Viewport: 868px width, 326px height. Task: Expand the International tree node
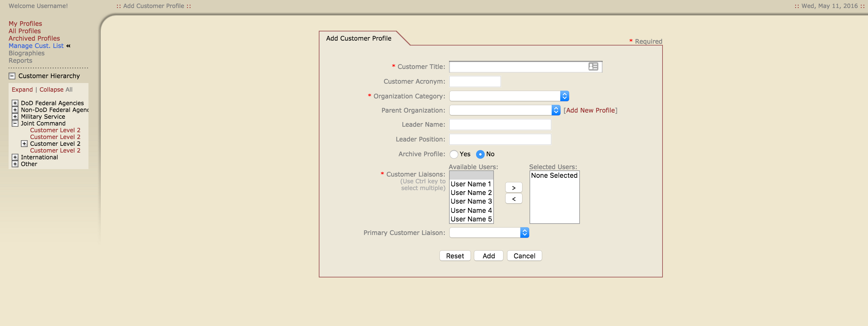pos(15,157)
